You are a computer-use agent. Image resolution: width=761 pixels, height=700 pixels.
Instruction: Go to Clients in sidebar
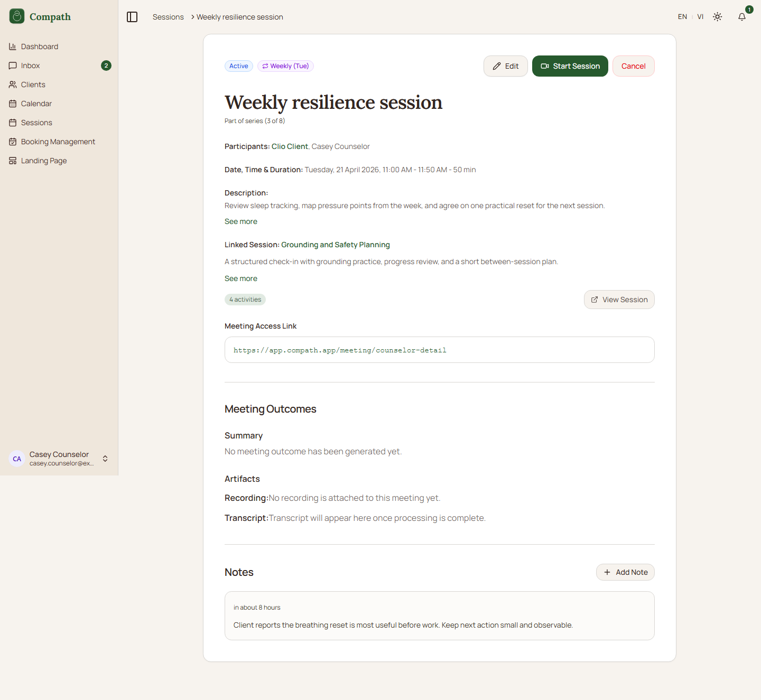point(33,85)
